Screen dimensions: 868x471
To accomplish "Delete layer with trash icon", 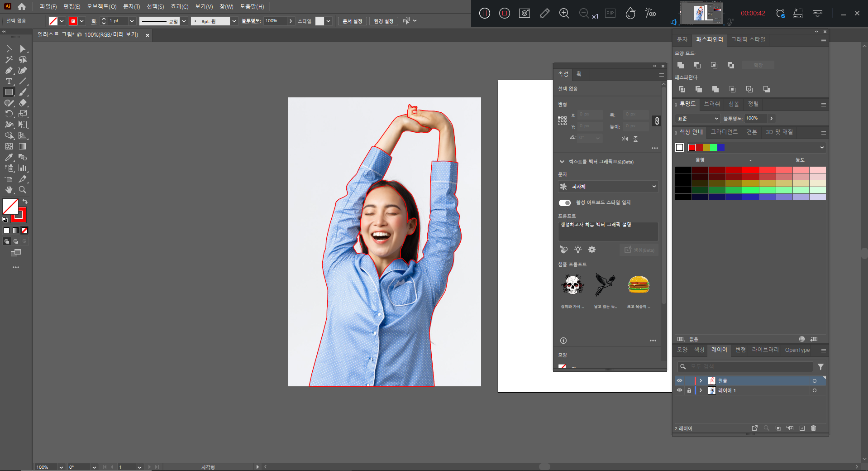I will tap(813, 428).
